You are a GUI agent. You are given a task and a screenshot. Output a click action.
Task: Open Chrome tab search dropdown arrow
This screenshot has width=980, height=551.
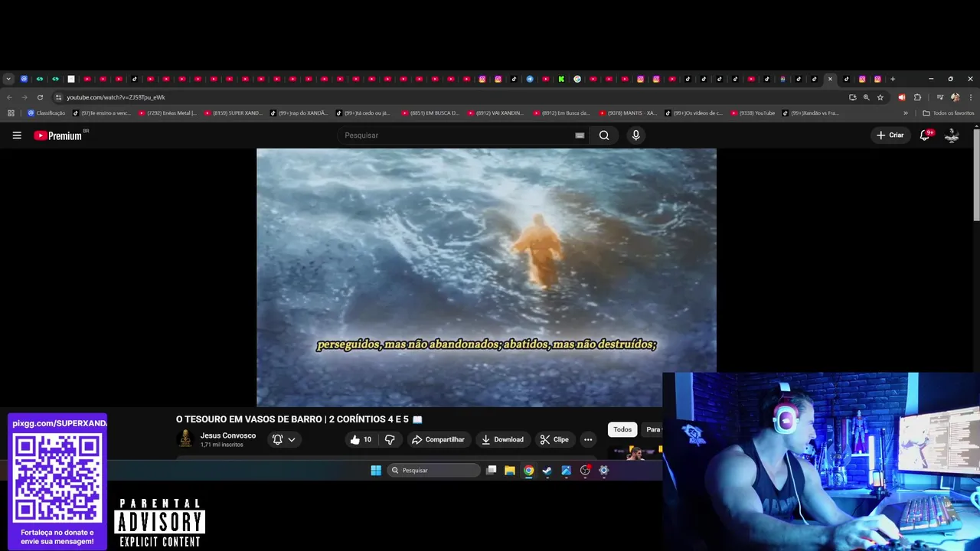tap(8, 79)
